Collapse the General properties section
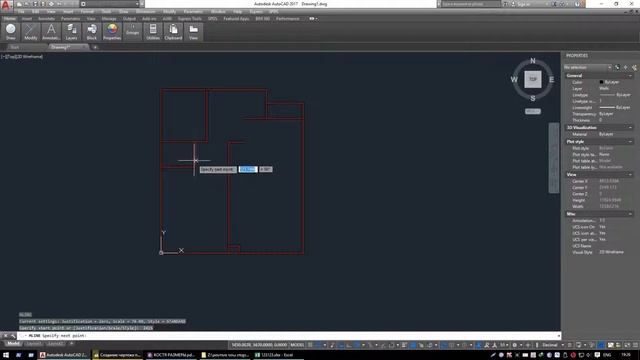 (630, 76)
